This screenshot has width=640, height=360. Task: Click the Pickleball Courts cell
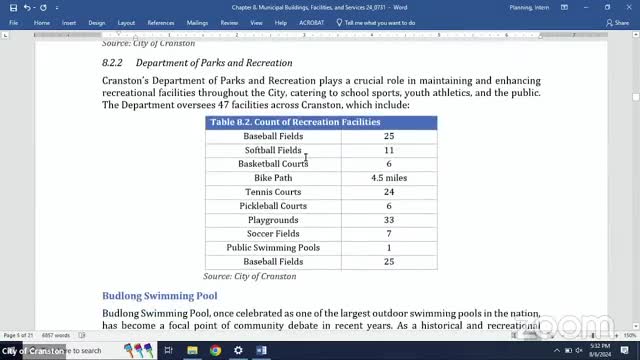pyautogui.click(x=273, y=206)
